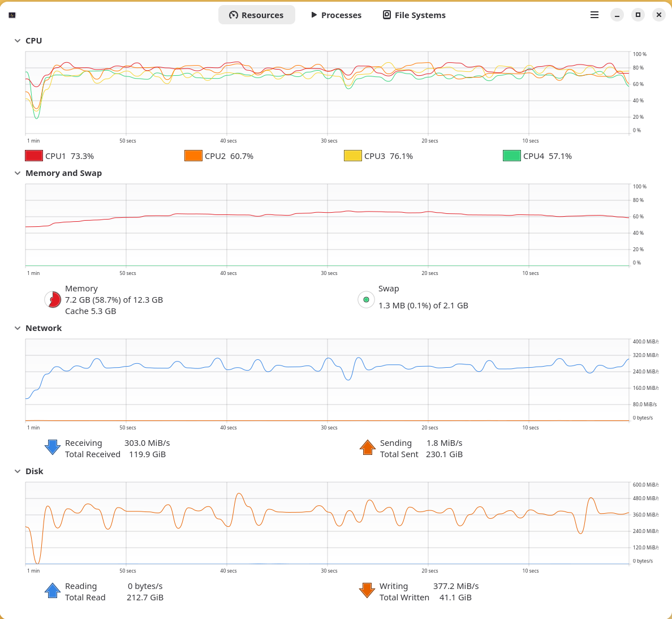This screenshot has height=619, width=672.
Task: Switch to the Processes tab
Action: [336, 15]
